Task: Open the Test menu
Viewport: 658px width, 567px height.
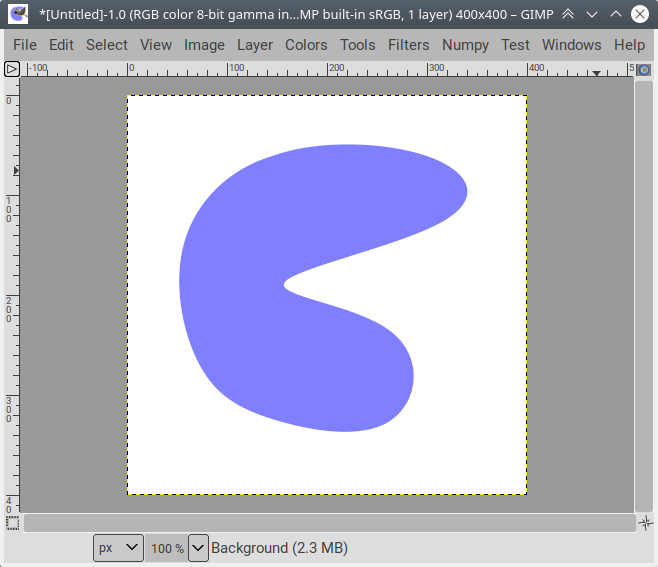Action: coord(515,45)
